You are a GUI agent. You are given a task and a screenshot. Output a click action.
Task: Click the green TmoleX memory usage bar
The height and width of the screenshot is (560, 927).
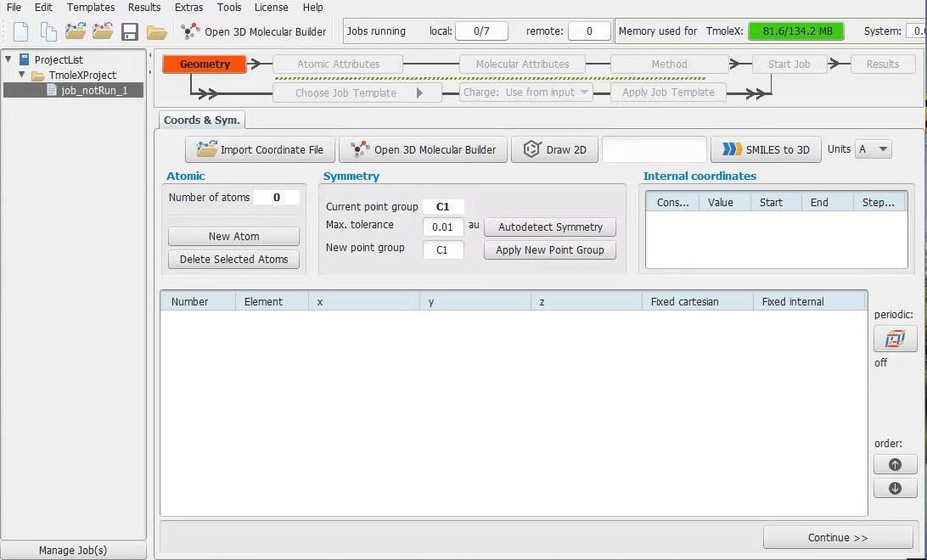tap(795, 31)
